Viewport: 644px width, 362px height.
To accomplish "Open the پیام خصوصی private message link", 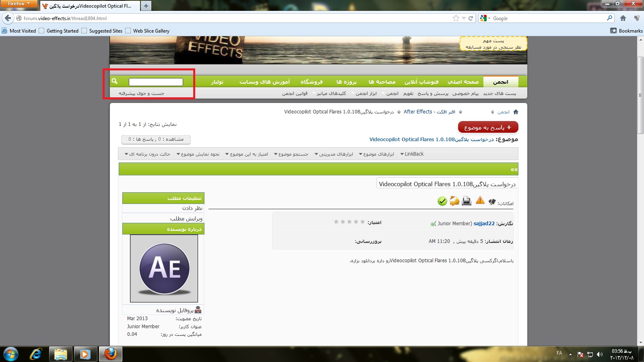I will click(x=465, y=93).
